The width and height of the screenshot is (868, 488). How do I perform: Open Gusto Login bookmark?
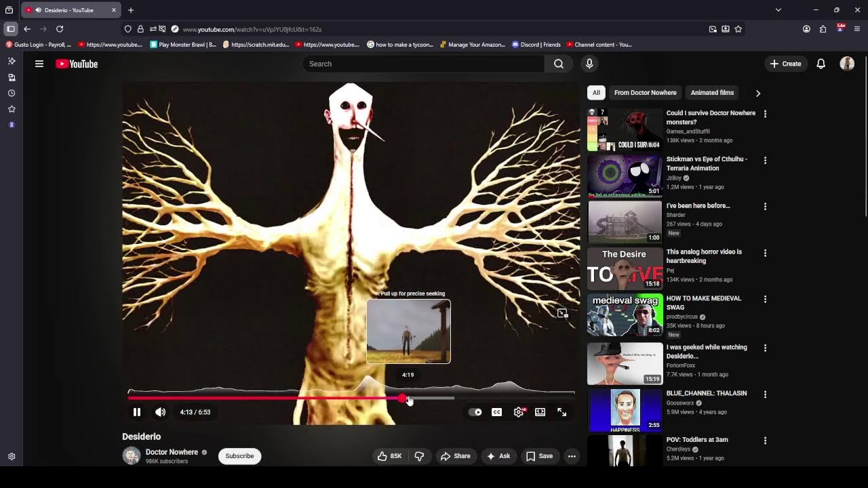pos(39,45)
